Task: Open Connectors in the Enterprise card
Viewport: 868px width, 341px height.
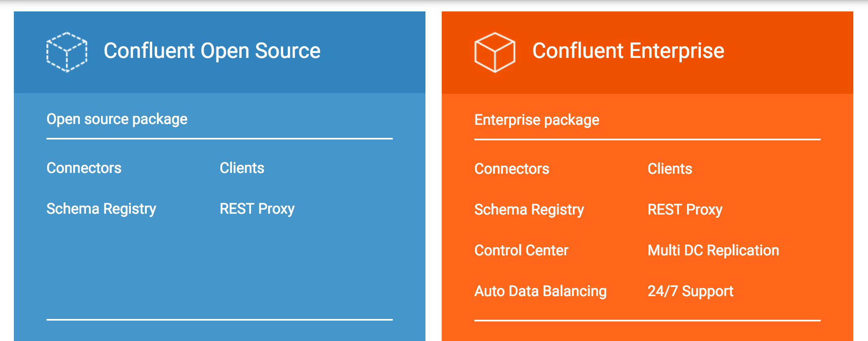Action: tap(512, 169)
